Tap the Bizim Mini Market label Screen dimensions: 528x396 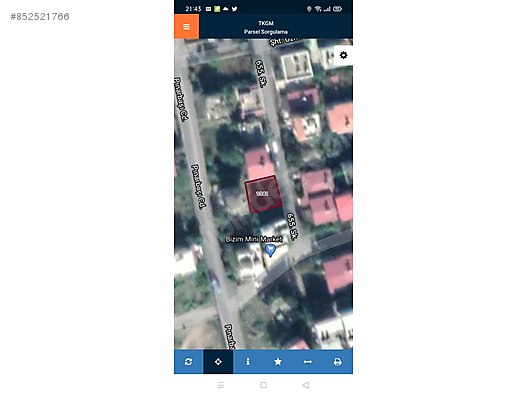coord(254,239)
